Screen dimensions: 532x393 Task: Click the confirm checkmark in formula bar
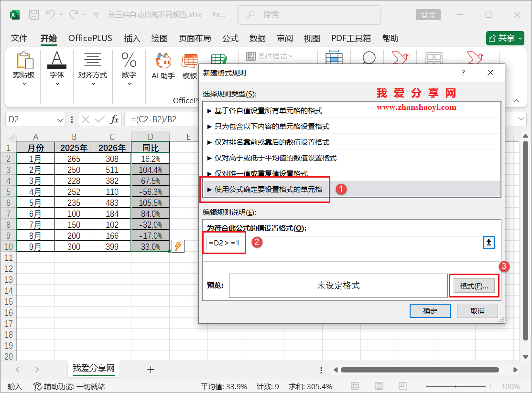point(100,119)
